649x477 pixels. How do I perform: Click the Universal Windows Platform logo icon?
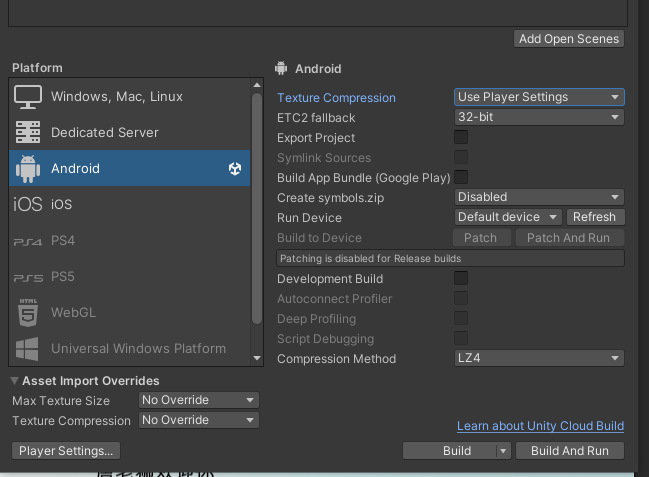coord(27,349)
